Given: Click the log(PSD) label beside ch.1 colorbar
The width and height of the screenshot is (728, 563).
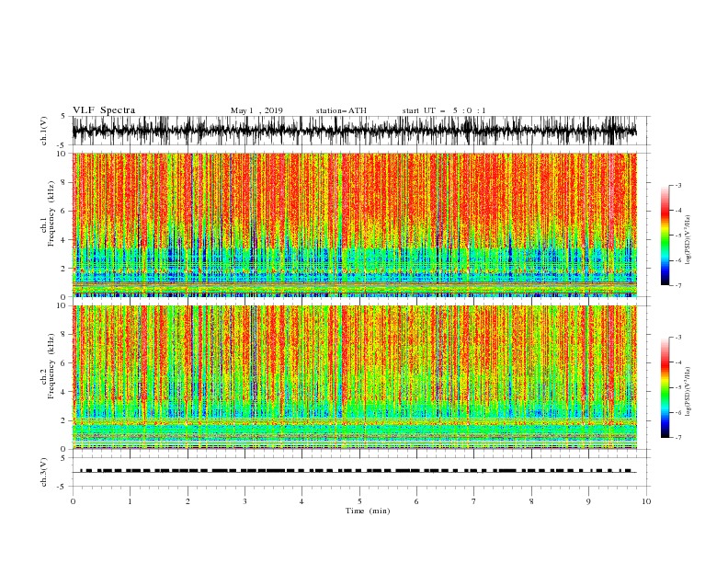Looking at the screenshot, I should 688,240.
